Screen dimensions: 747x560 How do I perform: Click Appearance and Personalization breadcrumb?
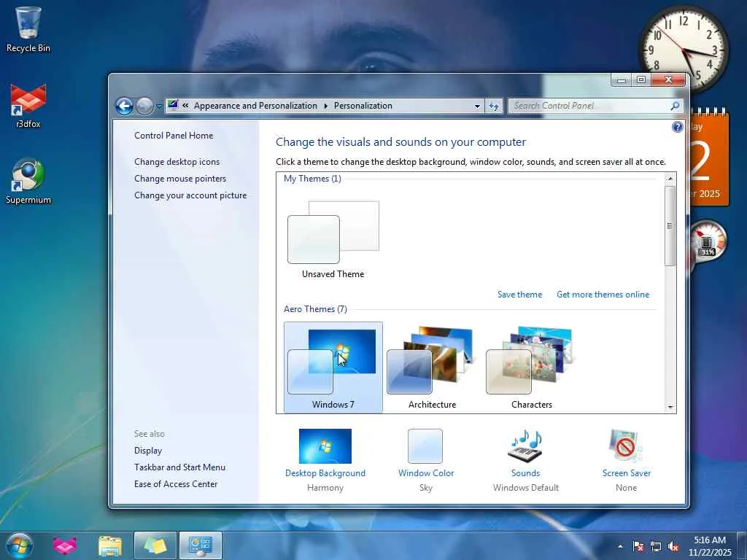click(255, 106)
